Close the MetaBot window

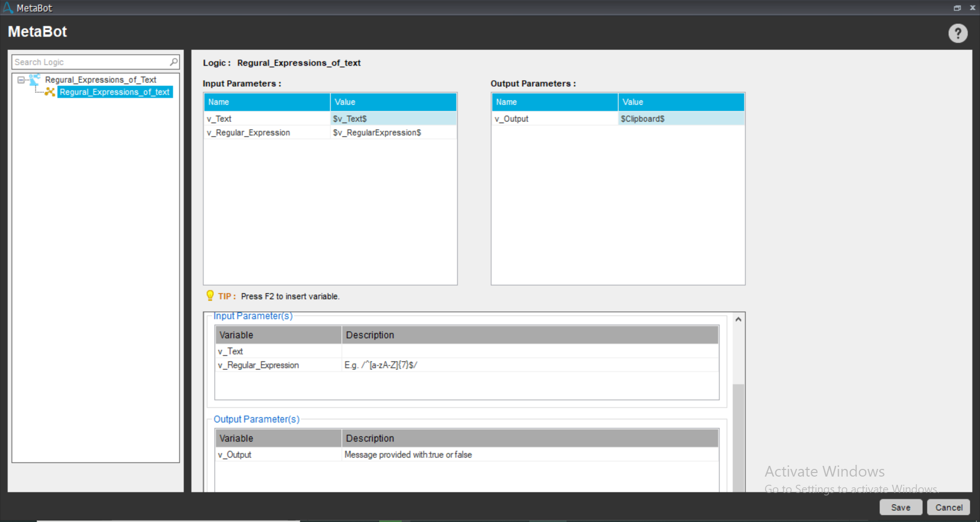click(972, 8)
